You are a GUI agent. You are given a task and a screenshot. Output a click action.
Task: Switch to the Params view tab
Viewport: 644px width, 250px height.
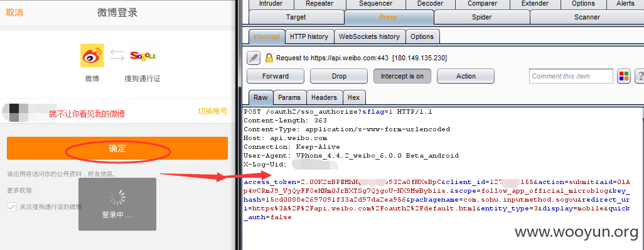tap(289, 97)
